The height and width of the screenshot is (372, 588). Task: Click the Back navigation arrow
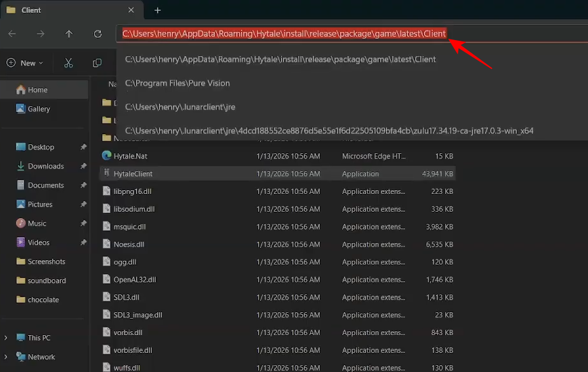12,34
